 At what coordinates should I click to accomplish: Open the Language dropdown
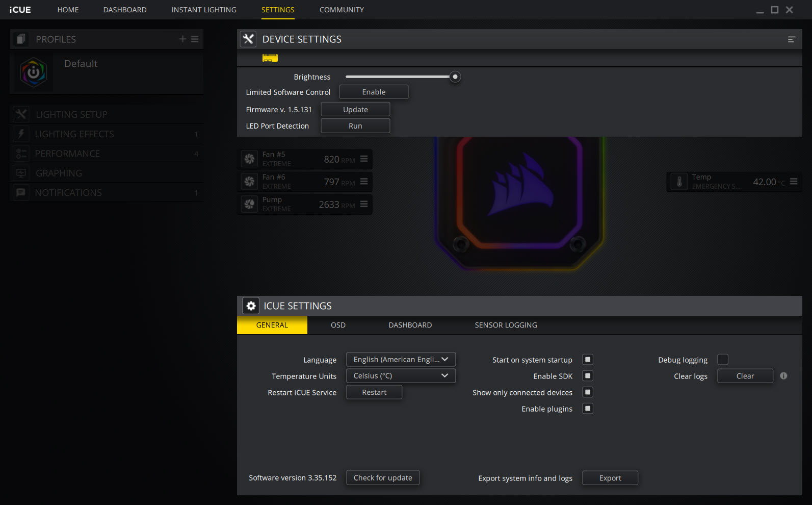pyautogui.click(x=401, y=360)
